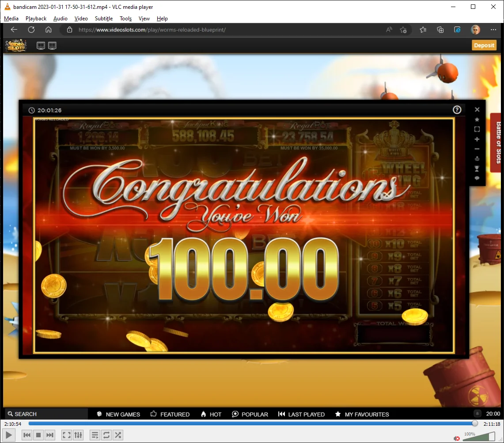Open HOT games category

tap(211, 414)
